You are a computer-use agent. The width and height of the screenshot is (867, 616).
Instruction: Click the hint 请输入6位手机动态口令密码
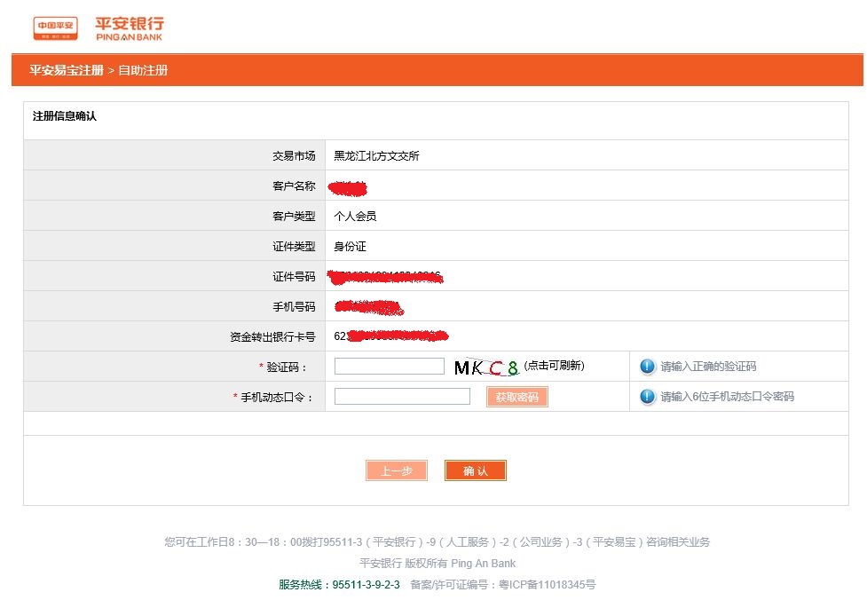[727, 397]
